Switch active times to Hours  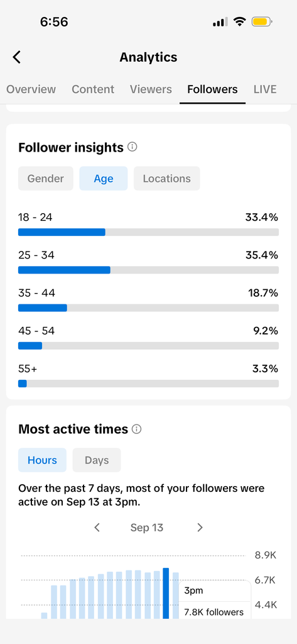point(42,460)
